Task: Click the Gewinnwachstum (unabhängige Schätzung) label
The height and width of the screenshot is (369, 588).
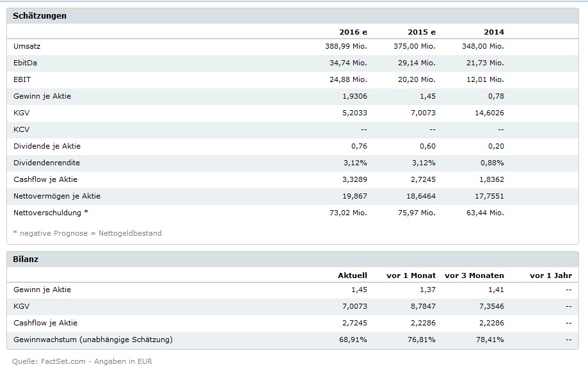Action: point(93,340)
